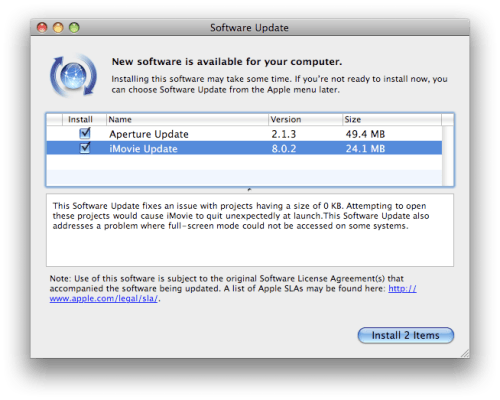Click the 24.1 MB size cell
The width and height of the screenshot is (500, 400).
click(365, 148)
